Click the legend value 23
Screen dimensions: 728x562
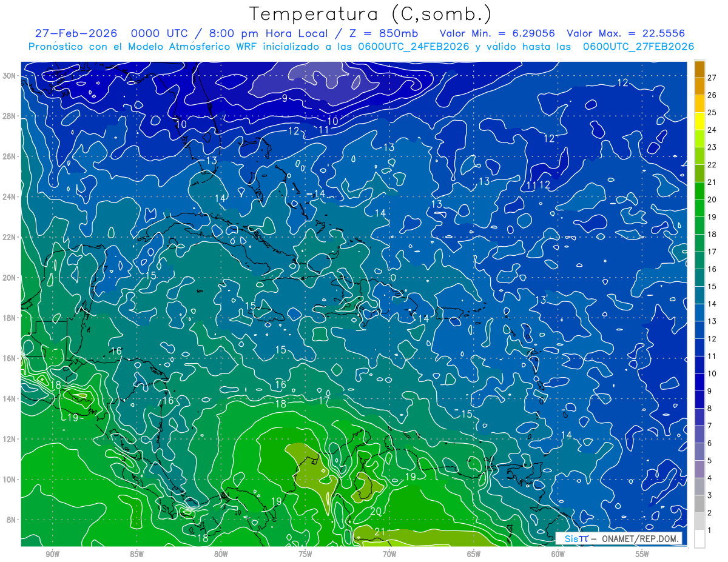pyautogui.click(x=712, y=147)
